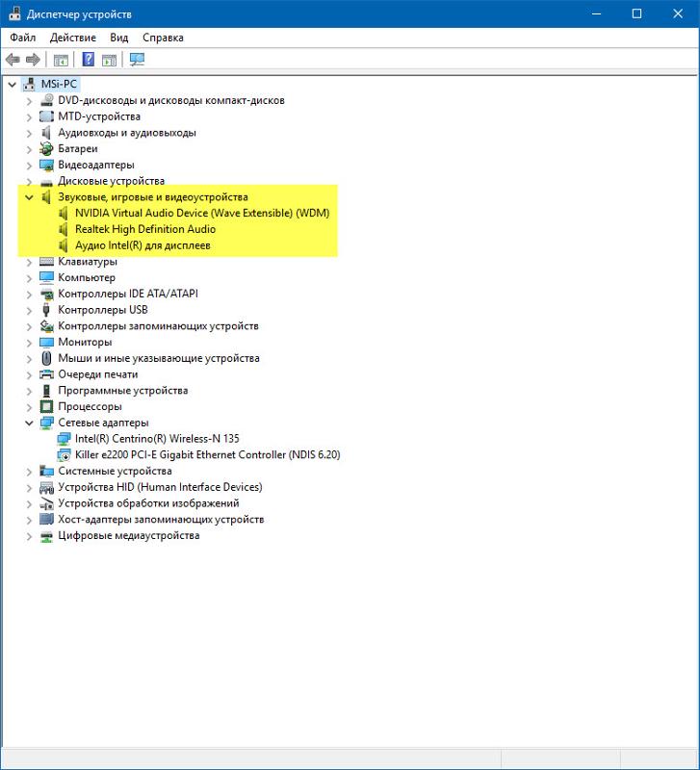700x770 pixels.
Task: Open the Действие menu
Action: (x=72, y=38)
